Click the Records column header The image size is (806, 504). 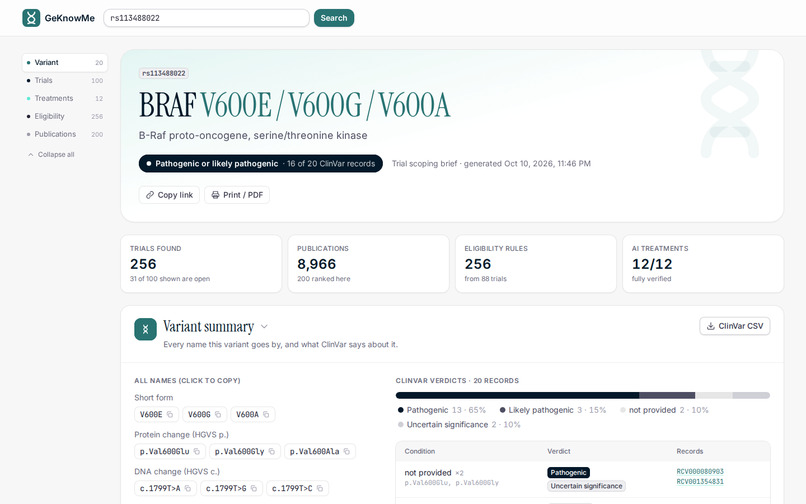[x=689, y=452]
